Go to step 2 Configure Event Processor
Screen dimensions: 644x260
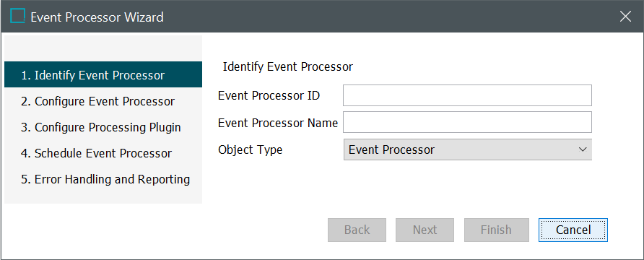point(103,101)
